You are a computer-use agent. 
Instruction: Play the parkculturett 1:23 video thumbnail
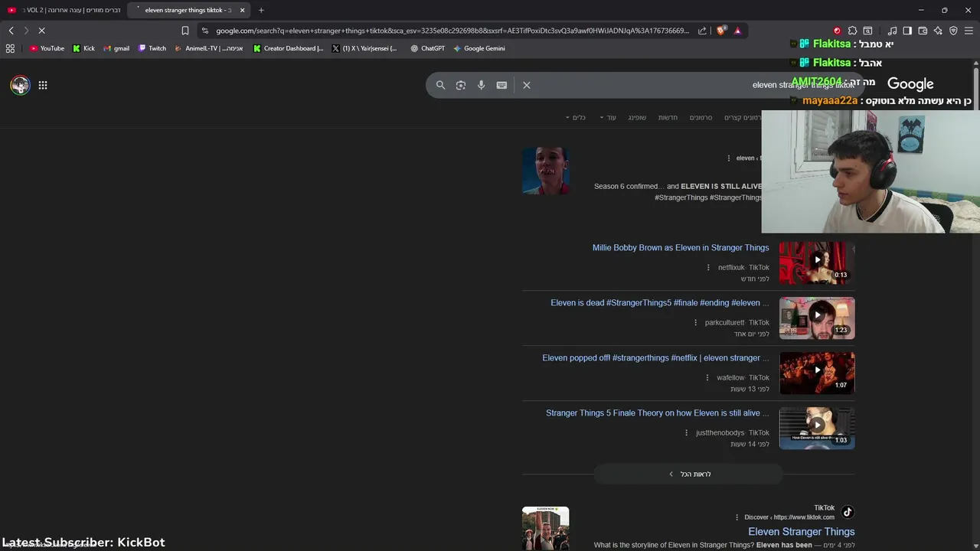(817, 318)
